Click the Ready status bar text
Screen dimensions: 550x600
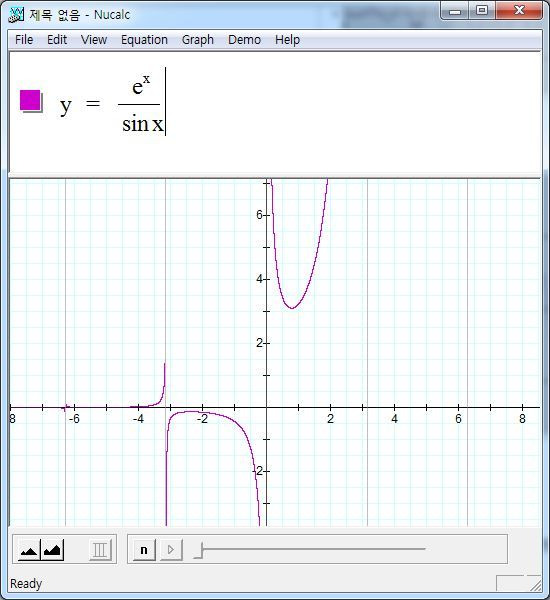26,584
